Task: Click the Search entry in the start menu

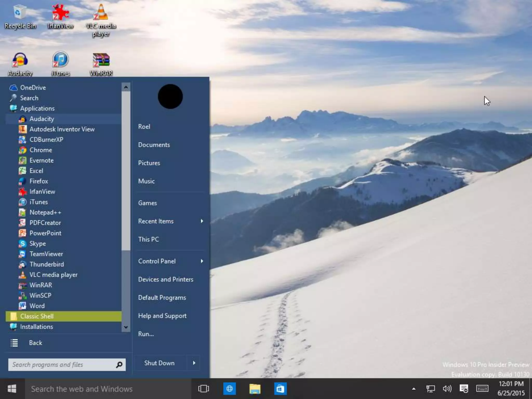Action: coord(63,98)
